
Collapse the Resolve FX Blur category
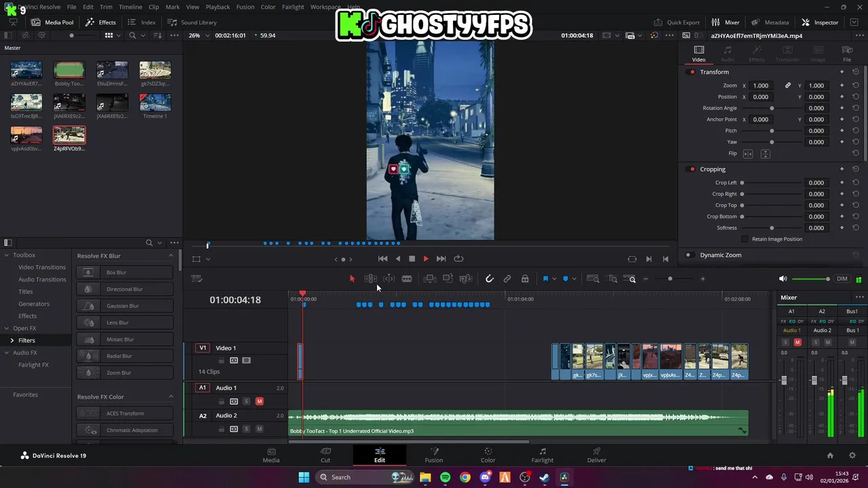pos(171,256)
